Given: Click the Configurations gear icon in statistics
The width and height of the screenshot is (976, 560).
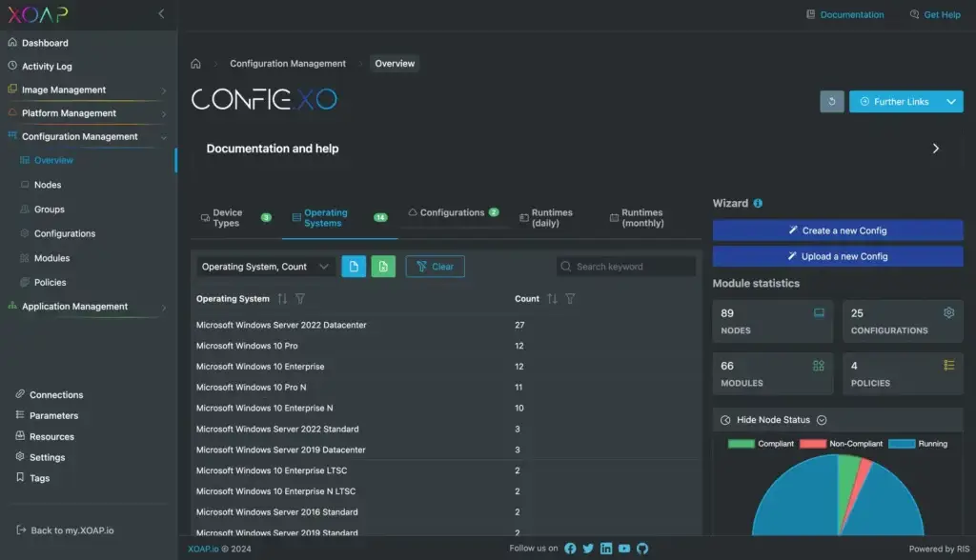Looking at the screenshot, I should click(948, 313).
